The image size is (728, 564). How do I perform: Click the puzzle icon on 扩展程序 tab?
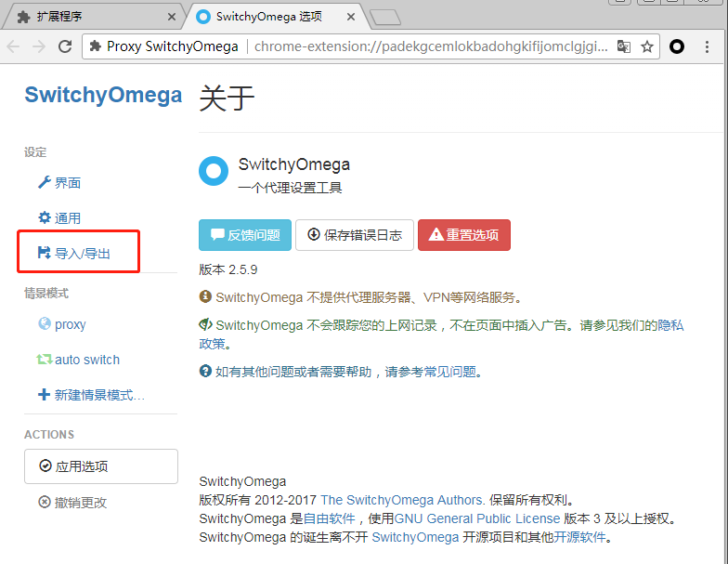coord(24,17)
